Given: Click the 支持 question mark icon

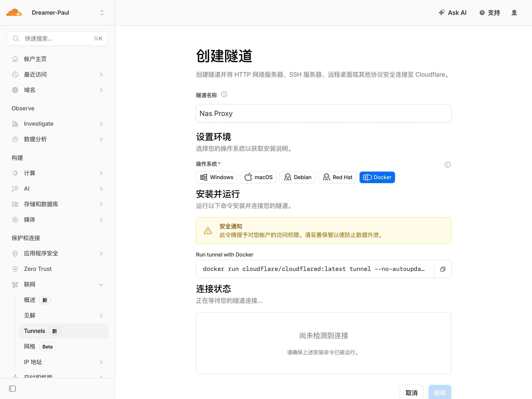Looking at the screenshot, I should (482, 13).
